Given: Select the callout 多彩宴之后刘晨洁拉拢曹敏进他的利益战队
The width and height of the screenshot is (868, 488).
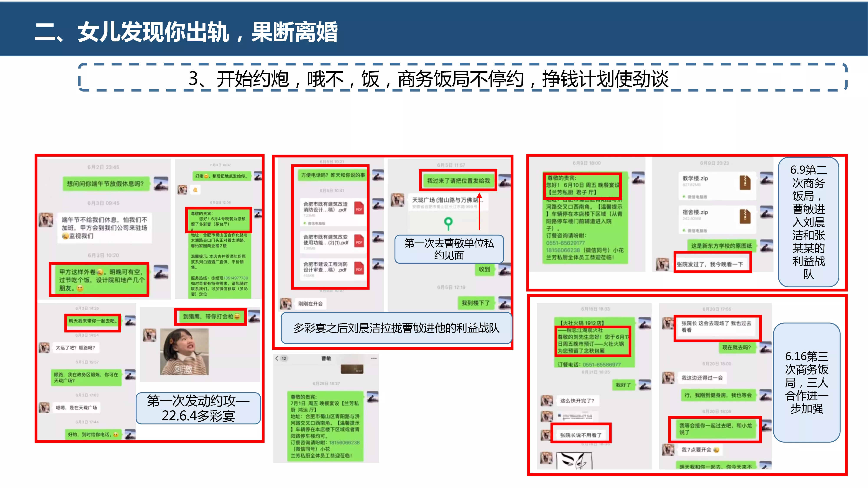Looking at the screenshot, I should pyautogui.click(x=396, y=328).
